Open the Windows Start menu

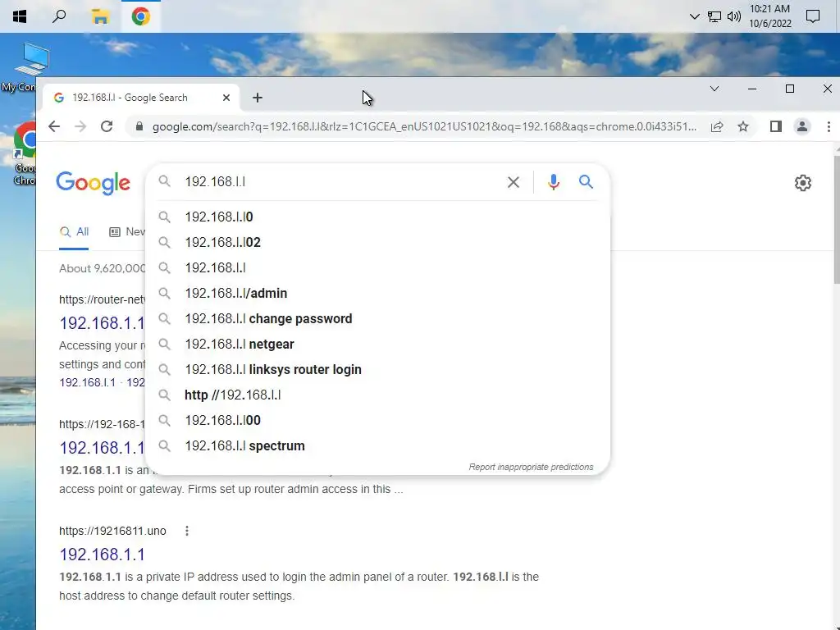click(20, 16)
